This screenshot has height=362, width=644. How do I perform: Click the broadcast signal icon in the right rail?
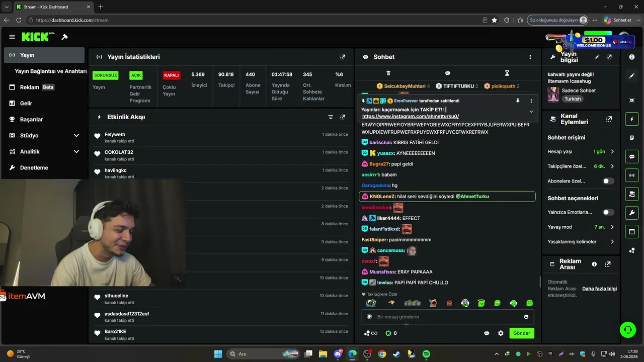click(x=632, y=175)
